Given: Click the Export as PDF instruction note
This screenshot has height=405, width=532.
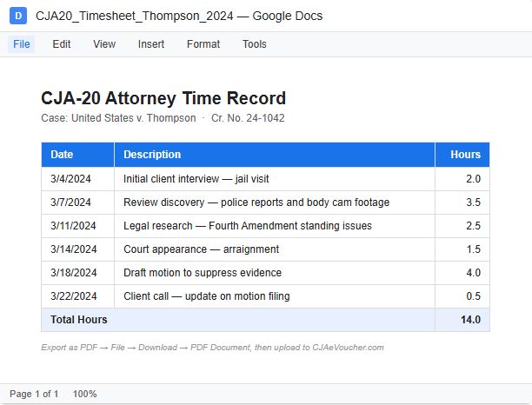Looking at the screenshot, I should coord(212,348).
